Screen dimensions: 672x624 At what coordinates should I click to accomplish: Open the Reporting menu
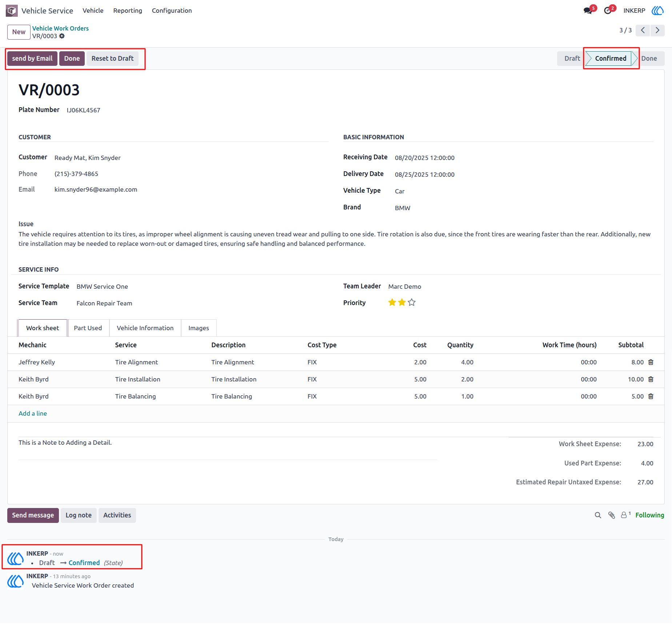tap(128, 11)
